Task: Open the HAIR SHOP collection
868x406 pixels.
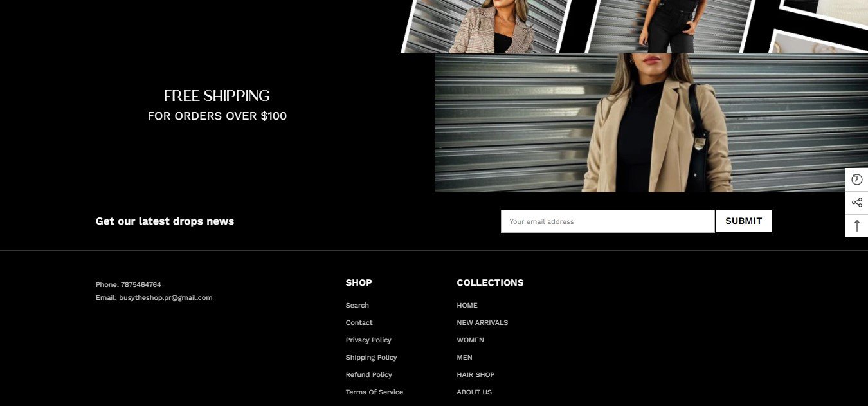Action: (476, 375)
